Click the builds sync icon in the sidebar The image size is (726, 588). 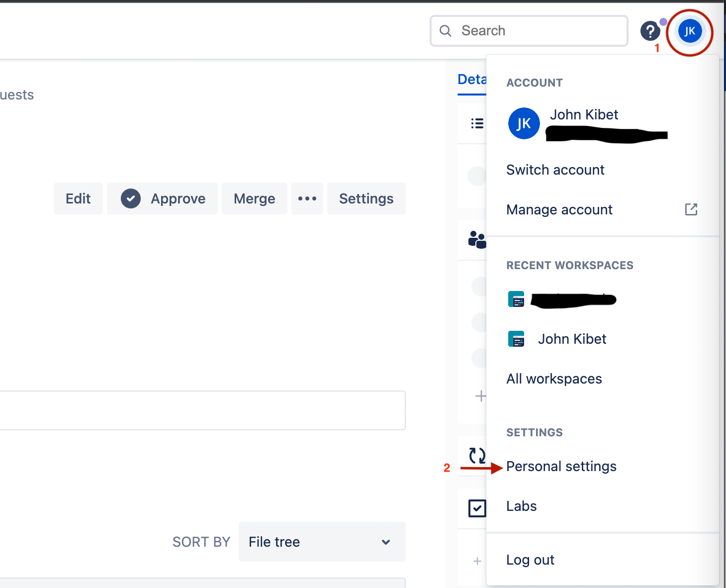[477, 455]
